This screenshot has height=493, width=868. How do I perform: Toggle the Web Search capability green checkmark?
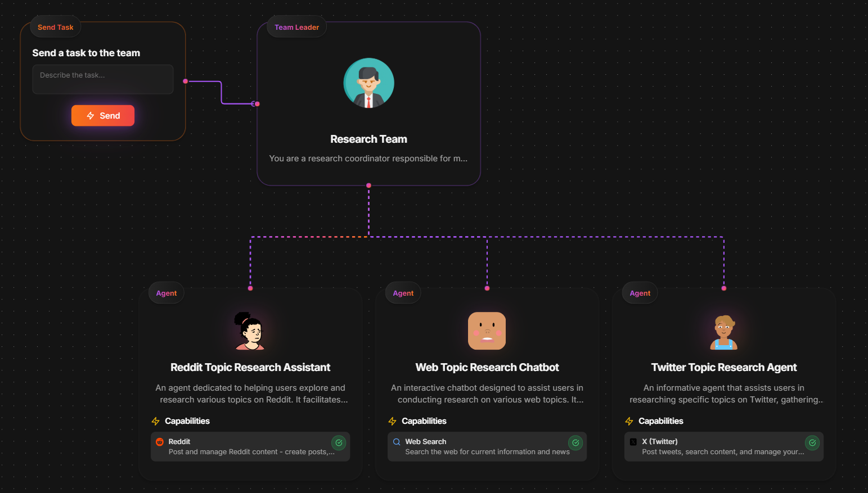tap(575, 443)
